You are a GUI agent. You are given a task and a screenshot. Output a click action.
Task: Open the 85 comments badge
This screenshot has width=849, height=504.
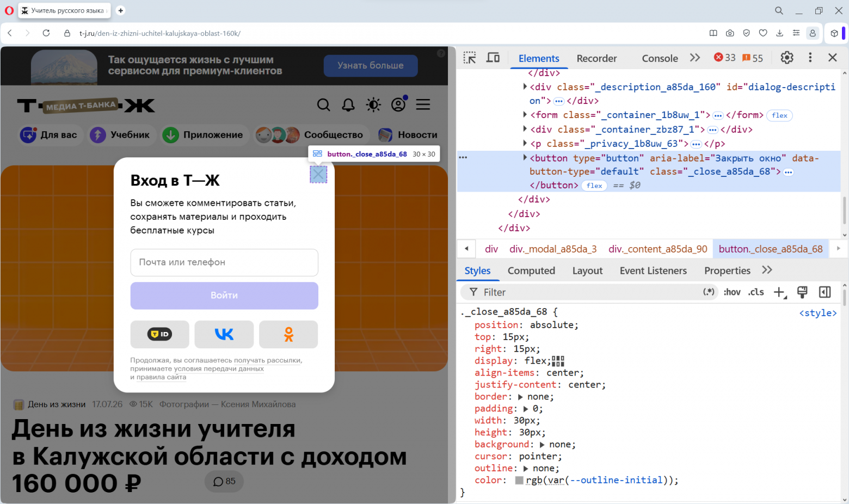click(224, 481)
